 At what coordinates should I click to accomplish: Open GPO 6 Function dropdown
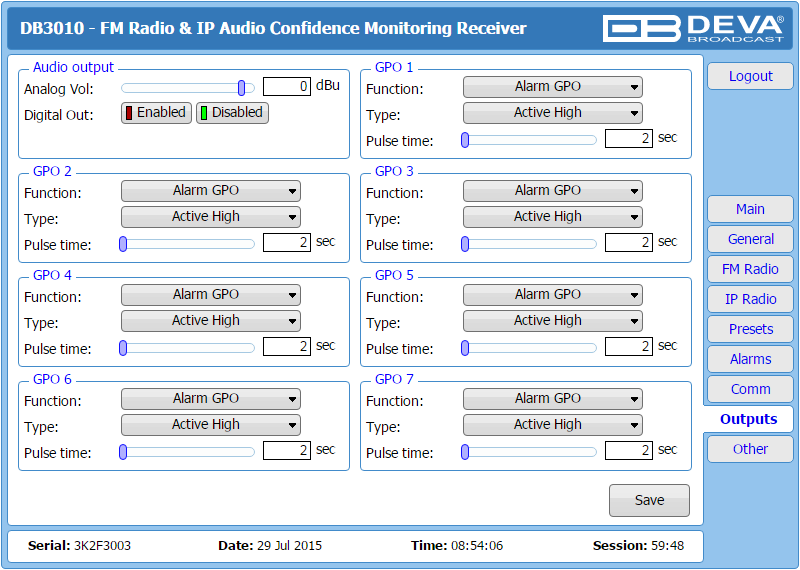pos(211,399)
